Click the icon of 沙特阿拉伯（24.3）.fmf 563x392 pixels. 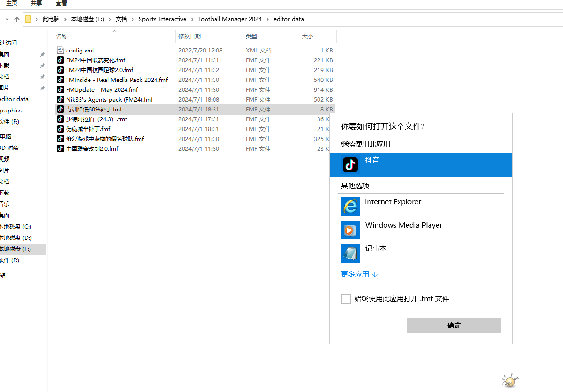coord(60,119)
